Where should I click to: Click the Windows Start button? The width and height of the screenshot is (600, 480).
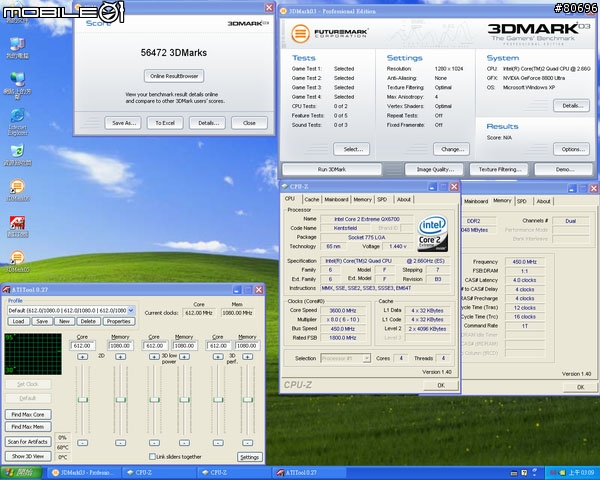21,473
